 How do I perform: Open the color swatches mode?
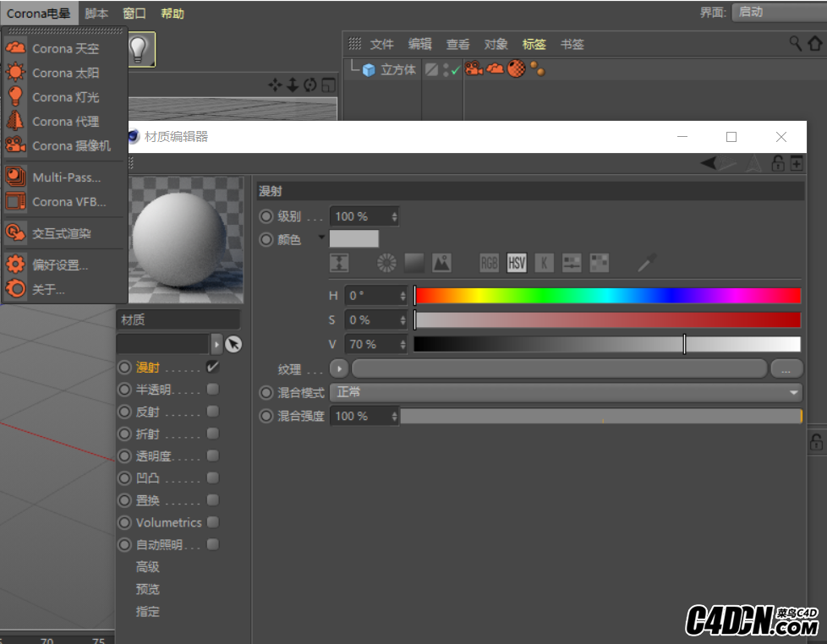click(x=599, y=263)
